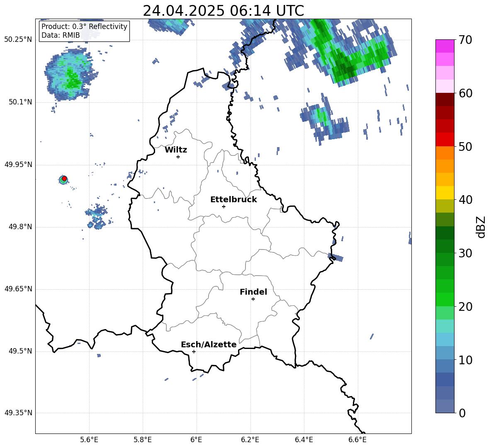Click the Ettelbruck city label

233,200
